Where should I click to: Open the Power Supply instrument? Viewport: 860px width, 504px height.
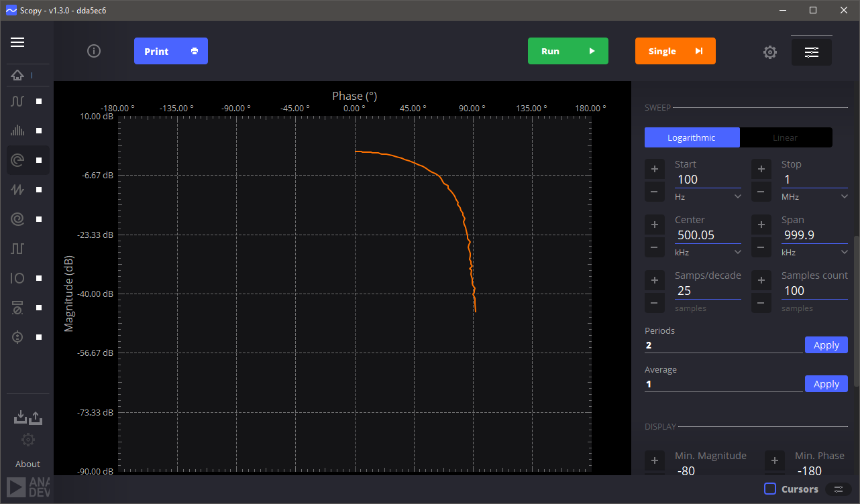click(17, 336)
